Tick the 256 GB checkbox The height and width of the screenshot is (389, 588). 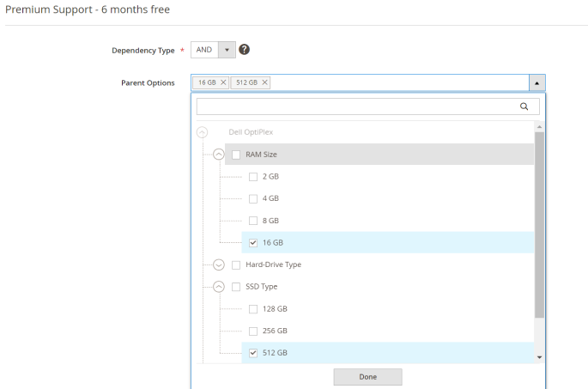tap(253, 331)
